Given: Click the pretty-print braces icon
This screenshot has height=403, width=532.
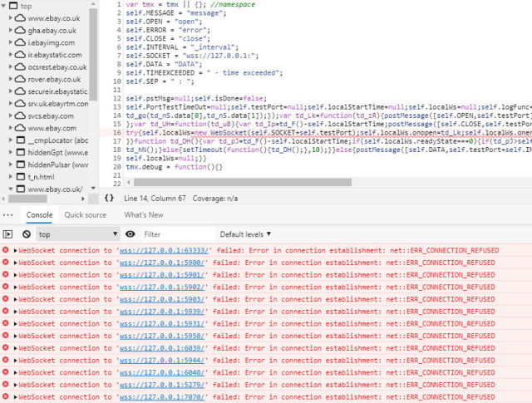Looking at the screenshot, I should coord(109,198).
